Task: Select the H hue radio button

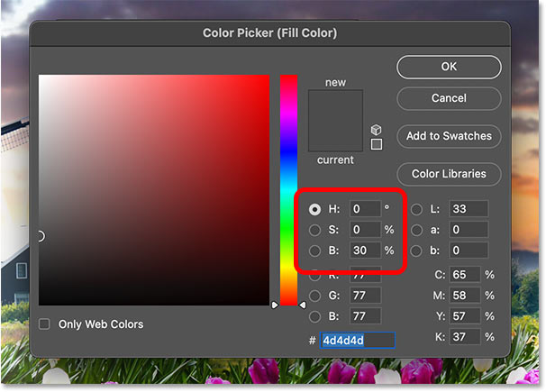Action: pyautogui.click(x=314, y=209)
